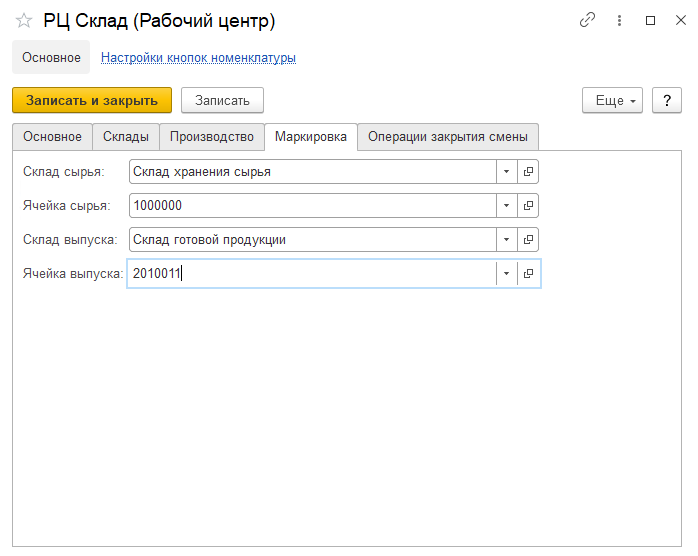Expand the Склад выпуска dropdown list
This screenshot has height=556, width=698.
pyautogui.click(x=506, y=239)
